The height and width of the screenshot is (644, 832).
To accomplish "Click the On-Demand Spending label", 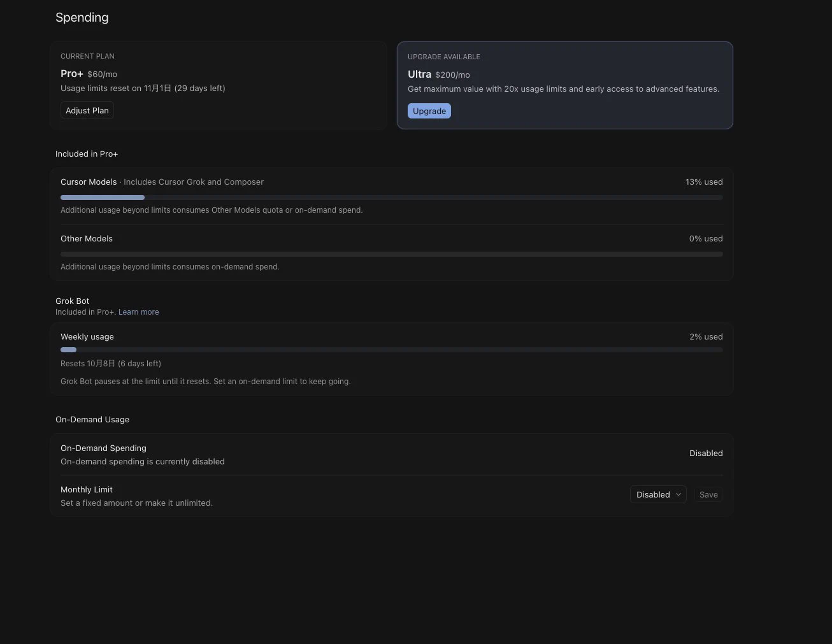I will [x=103, y=448].
